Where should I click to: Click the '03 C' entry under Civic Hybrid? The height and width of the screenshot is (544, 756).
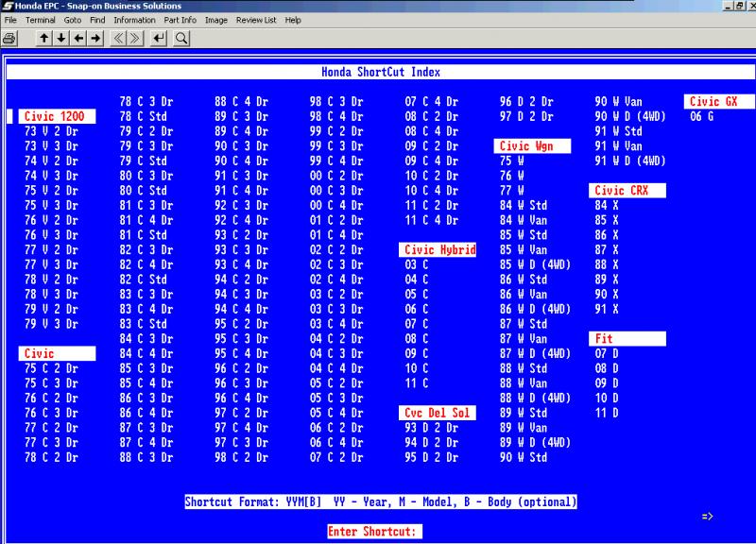417,264
